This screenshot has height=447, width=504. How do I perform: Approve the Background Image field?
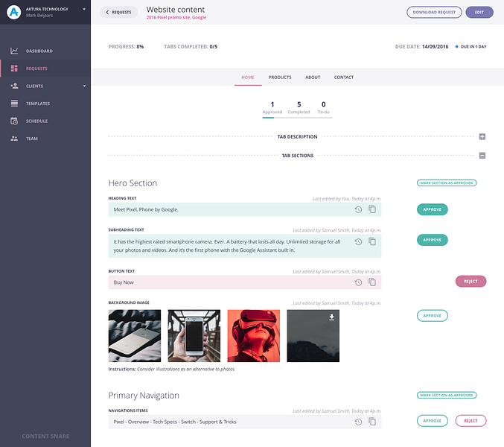[x=432, y=315]
